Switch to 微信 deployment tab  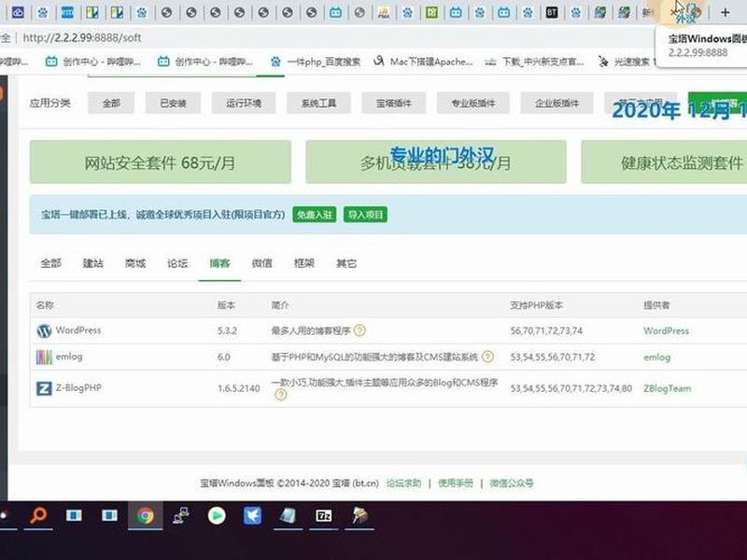pos(262,263)
